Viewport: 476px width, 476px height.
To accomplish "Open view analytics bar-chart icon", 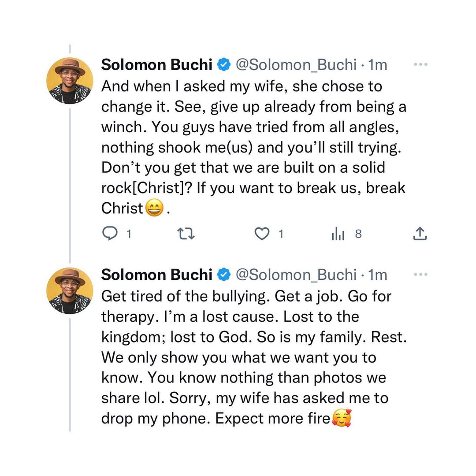I will pyautogui.click(x=338, y=234).
